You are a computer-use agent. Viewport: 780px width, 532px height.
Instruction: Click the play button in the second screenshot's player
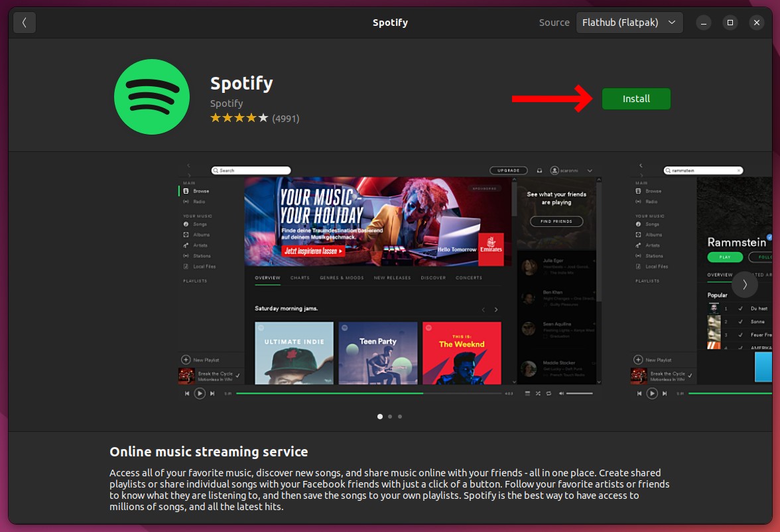tap(651, 393)
